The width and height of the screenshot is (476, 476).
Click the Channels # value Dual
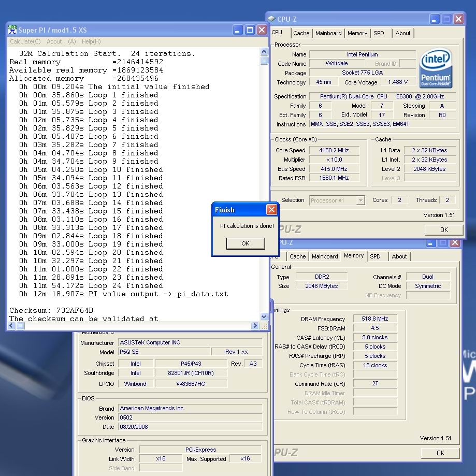point(428,277)
